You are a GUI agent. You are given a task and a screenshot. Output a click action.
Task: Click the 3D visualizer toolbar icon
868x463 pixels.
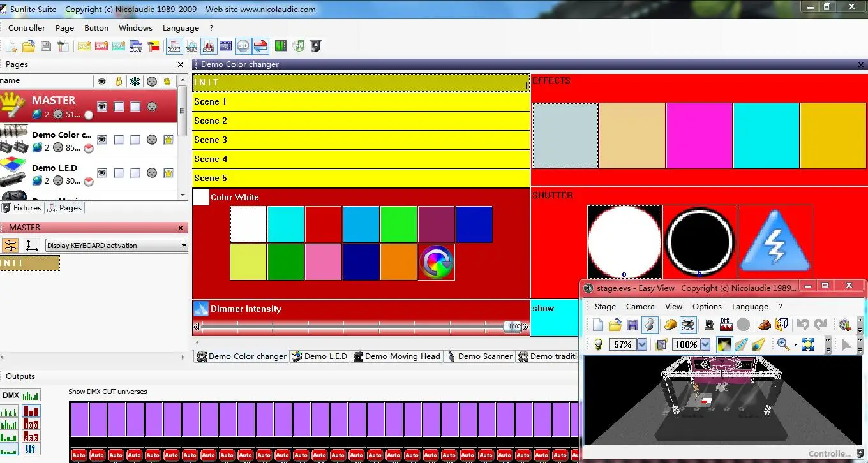point(243,46)
